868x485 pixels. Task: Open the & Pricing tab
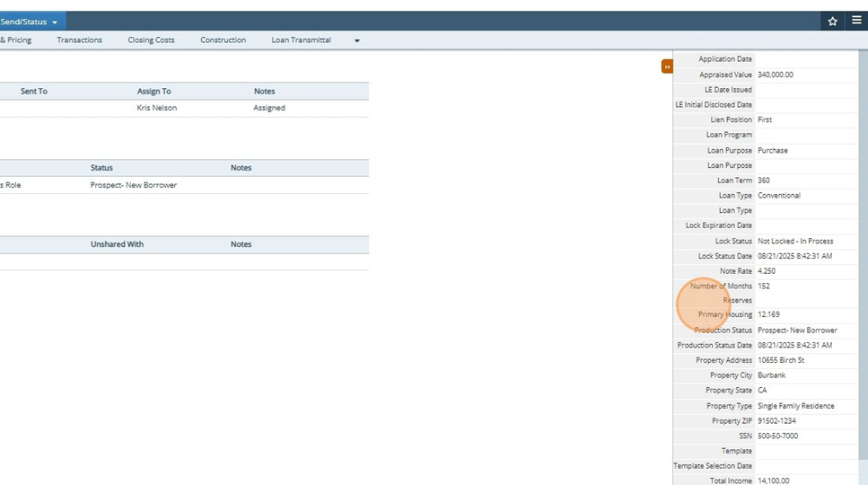(16, 40)
